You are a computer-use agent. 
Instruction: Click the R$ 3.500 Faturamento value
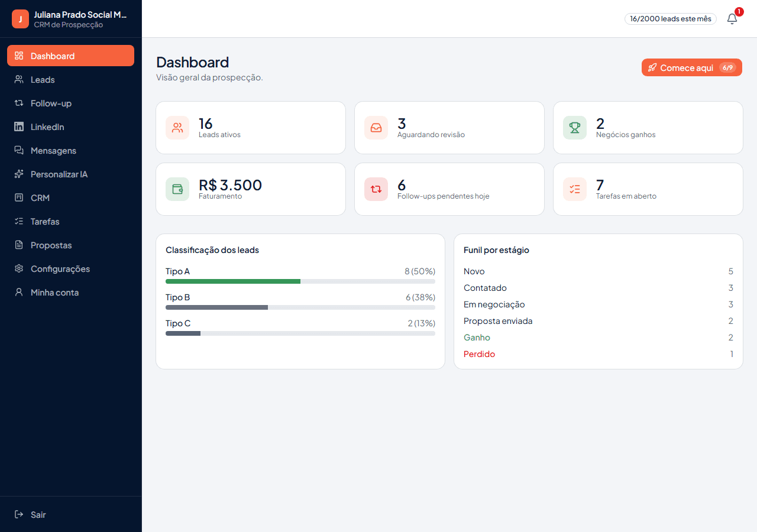coord(230,185)
